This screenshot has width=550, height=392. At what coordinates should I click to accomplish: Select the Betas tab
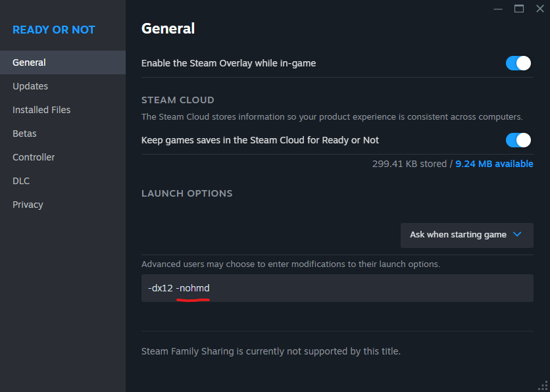pyautogui.click(x=24, y=134)
